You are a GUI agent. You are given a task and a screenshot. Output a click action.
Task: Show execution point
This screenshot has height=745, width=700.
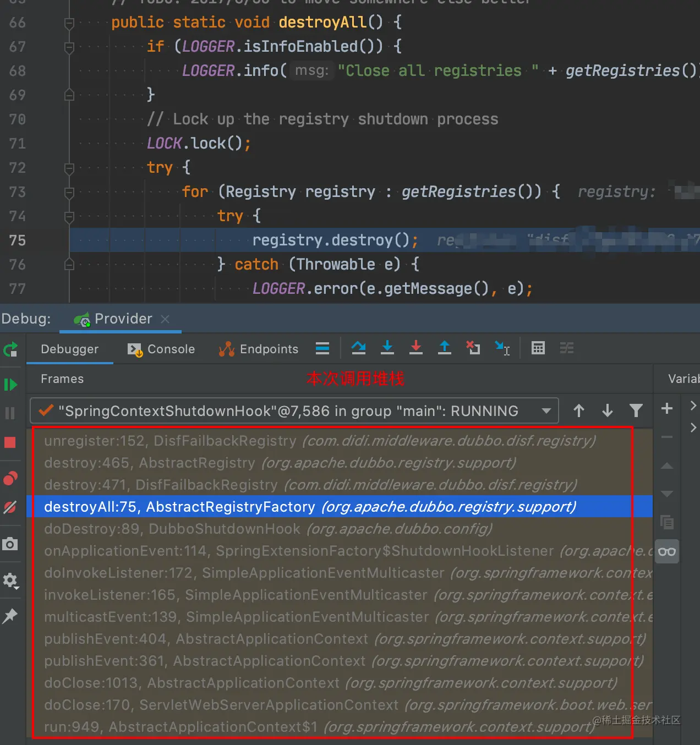322,348
